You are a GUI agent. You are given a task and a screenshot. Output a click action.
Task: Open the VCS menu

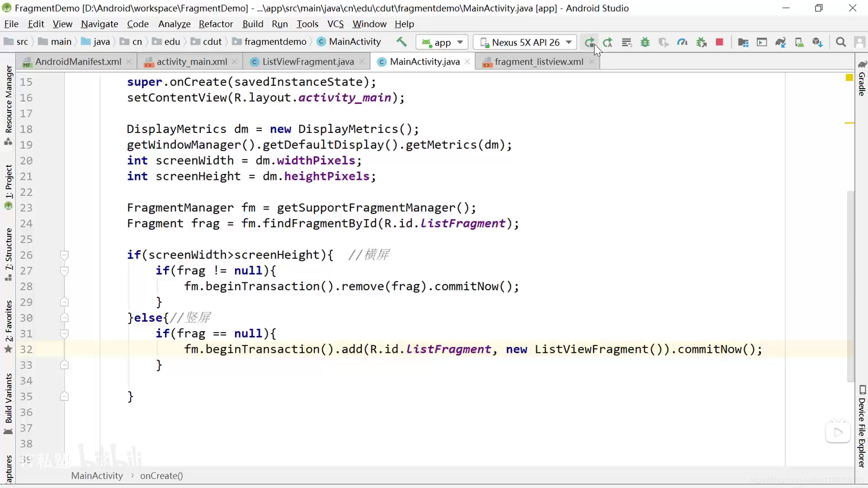tap(335, 24)
